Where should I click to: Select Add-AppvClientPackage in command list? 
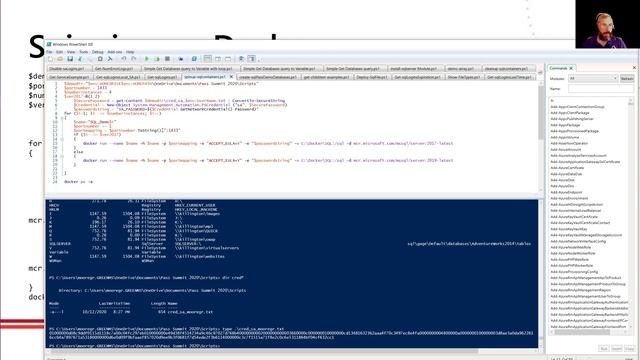tap(570, 113)
